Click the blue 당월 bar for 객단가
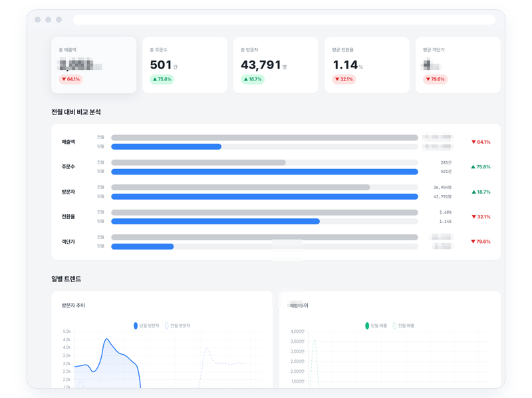The image size is (532, 398). [142, 246]
